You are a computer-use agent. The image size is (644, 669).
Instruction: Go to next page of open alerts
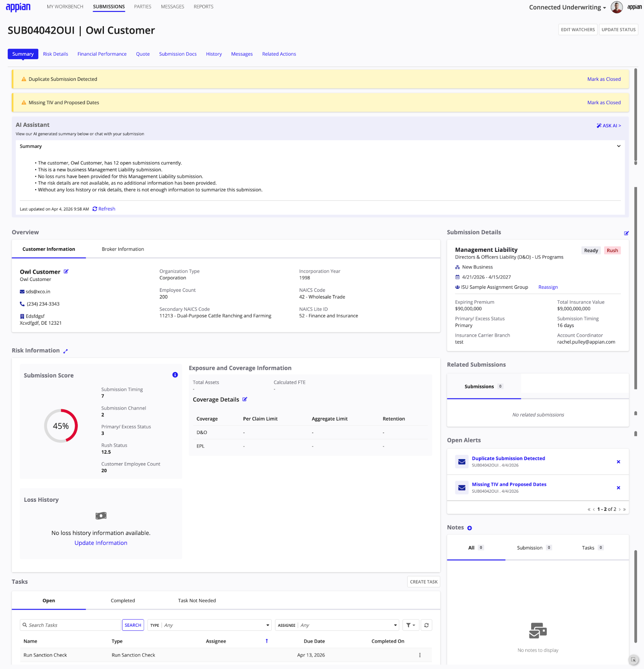point(619,509)
